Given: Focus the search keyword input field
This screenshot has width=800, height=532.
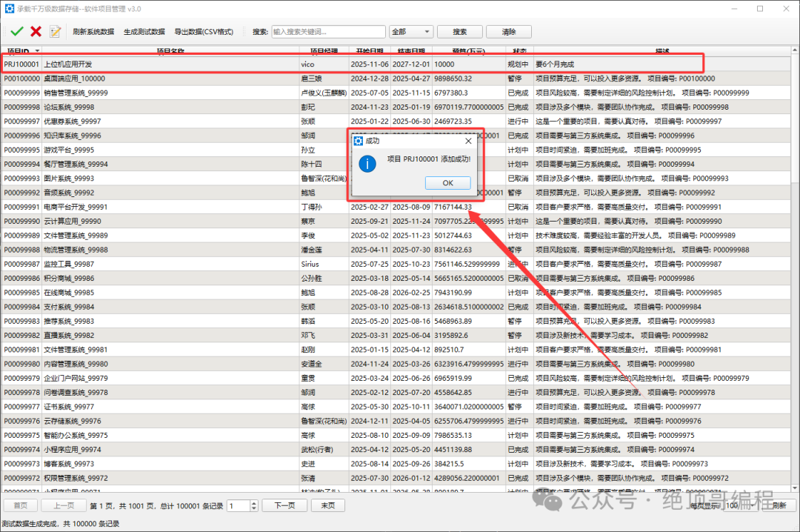Looking at the screenshot, I should (329, 32).
